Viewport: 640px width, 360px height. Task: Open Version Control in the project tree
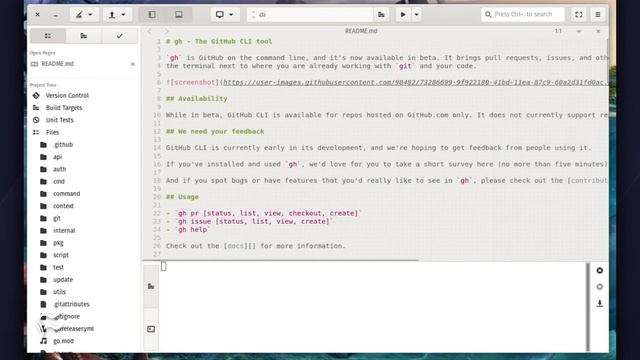point(67,96)
